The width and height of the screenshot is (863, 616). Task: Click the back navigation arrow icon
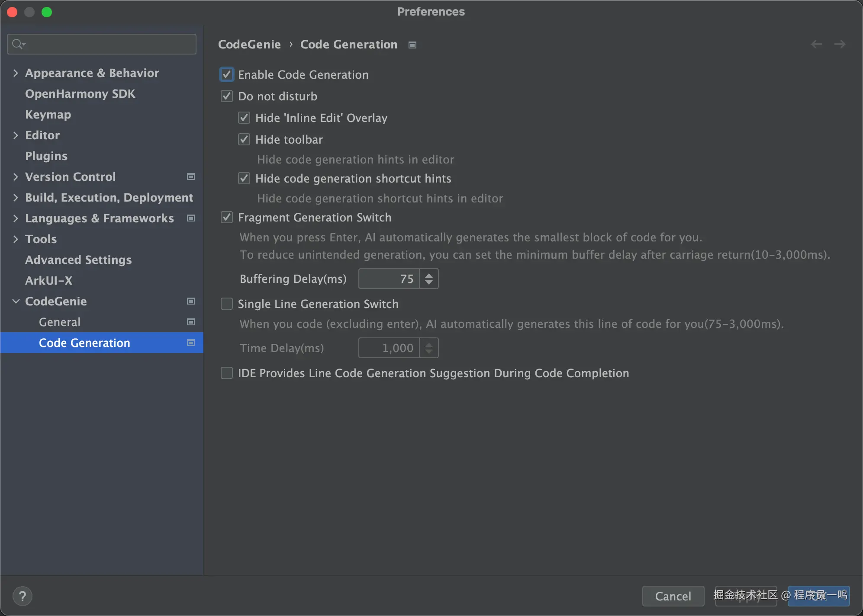[x=816, y=44]
